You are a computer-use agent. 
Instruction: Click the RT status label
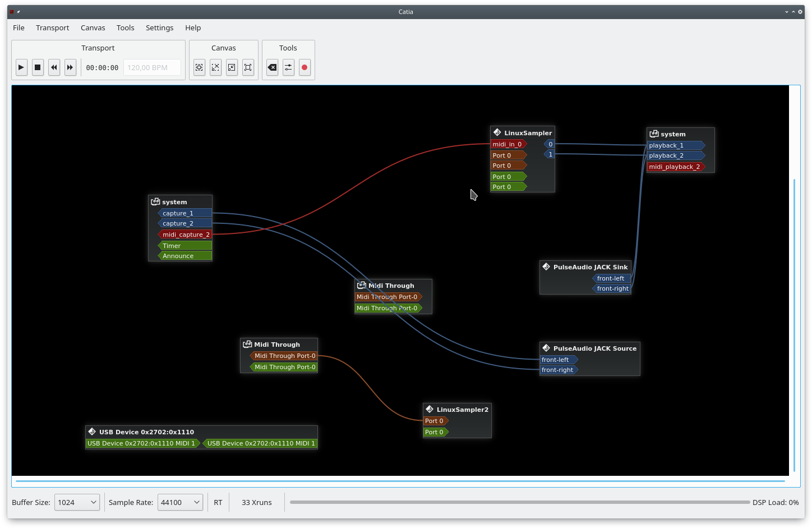pyautogui.click(x=218, y=502)
